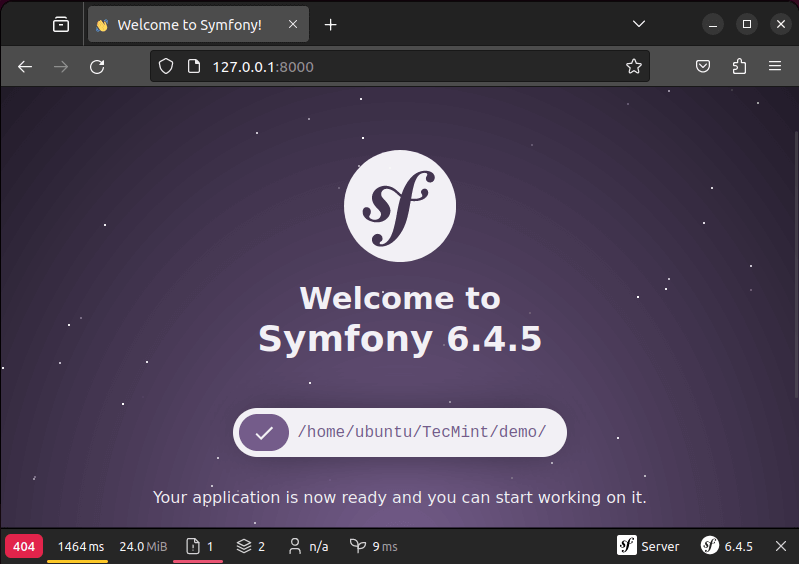This screenshot has height=564, width=799.
Task: Close the Welcome to Symfony! tab
Action: click(293, 24)
